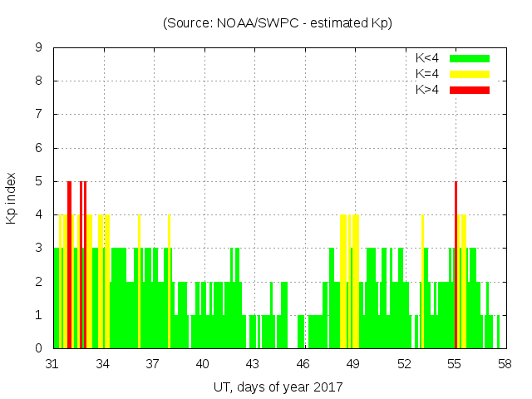Click the y-axis tick label 9
Screen dimensions: 532x399
pos(39,48)
